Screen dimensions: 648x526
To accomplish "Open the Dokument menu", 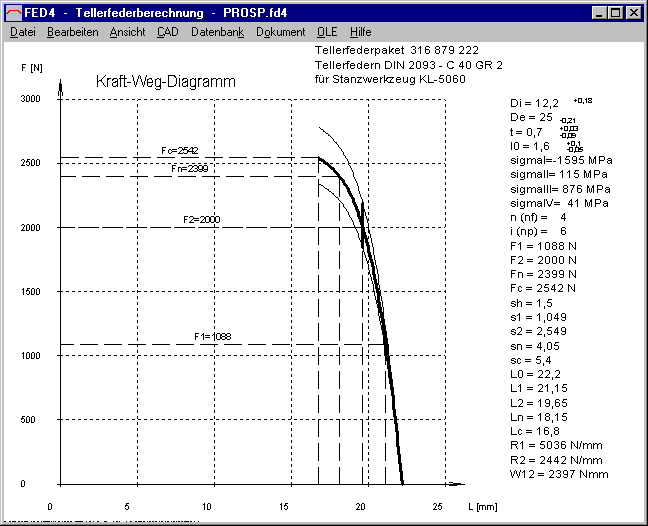I will coord(280,32).
